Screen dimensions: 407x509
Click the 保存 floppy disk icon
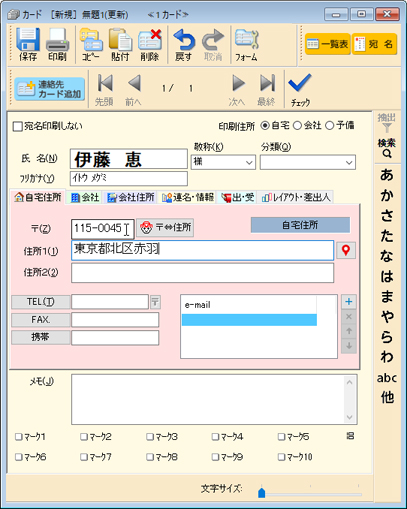[x=28, y=40]
